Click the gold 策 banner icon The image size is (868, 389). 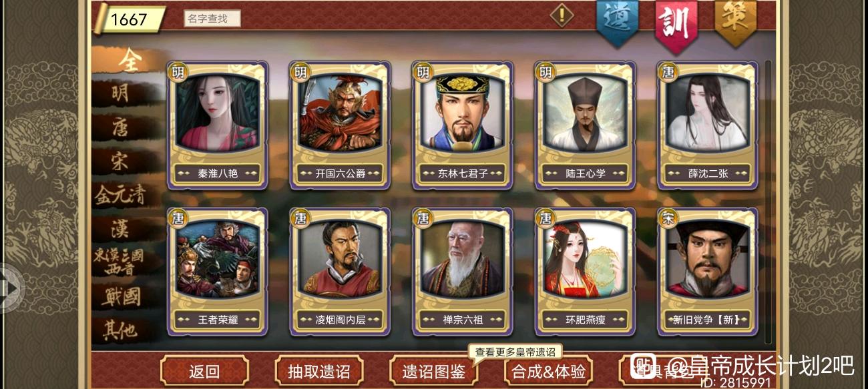735,21
